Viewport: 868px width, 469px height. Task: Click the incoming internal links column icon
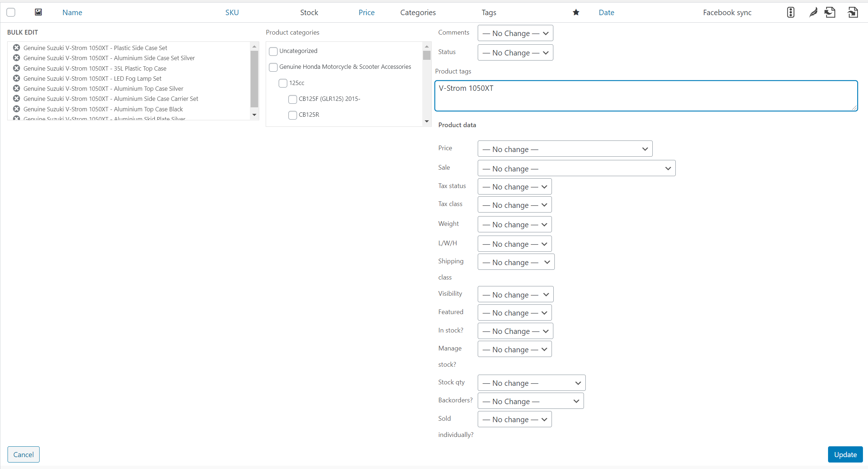853,13
